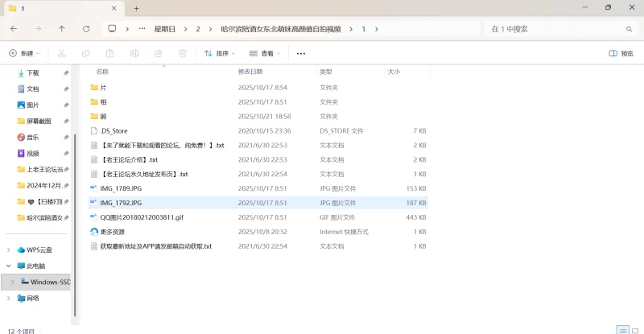Click the Share icon in the toolbar
Image resolution: width=644 pixels, height=334 pixels.
coord(158,53)
